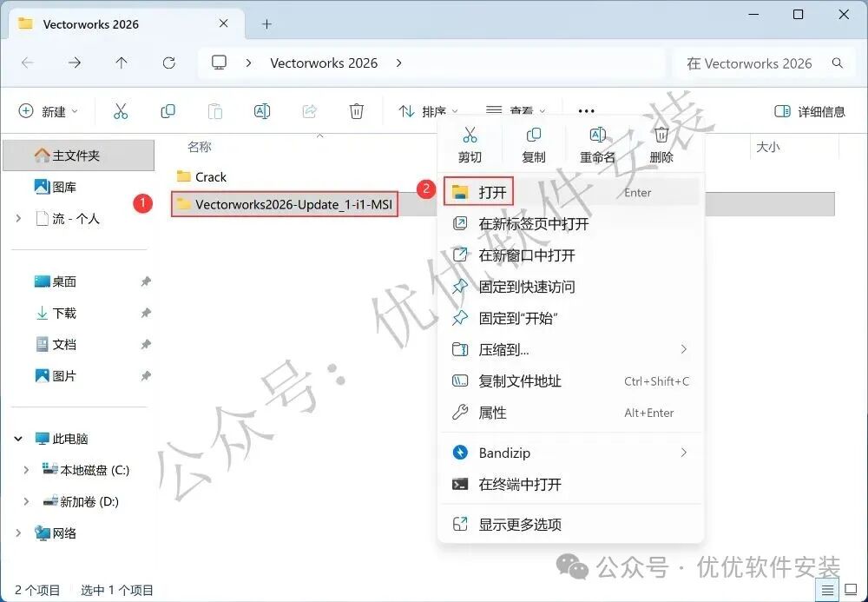Click the Paste clipboard icon in the toolbar

pos(214,111)
